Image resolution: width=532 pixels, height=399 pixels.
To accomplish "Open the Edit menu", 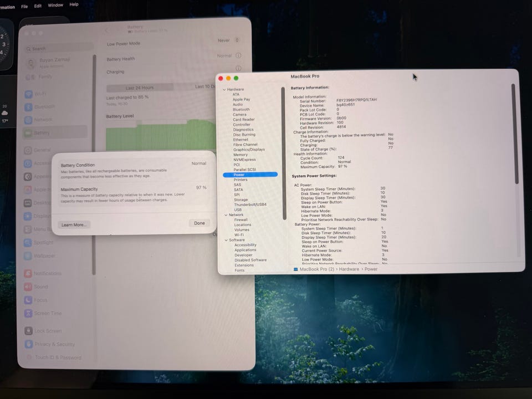I will tap(38, 6).
